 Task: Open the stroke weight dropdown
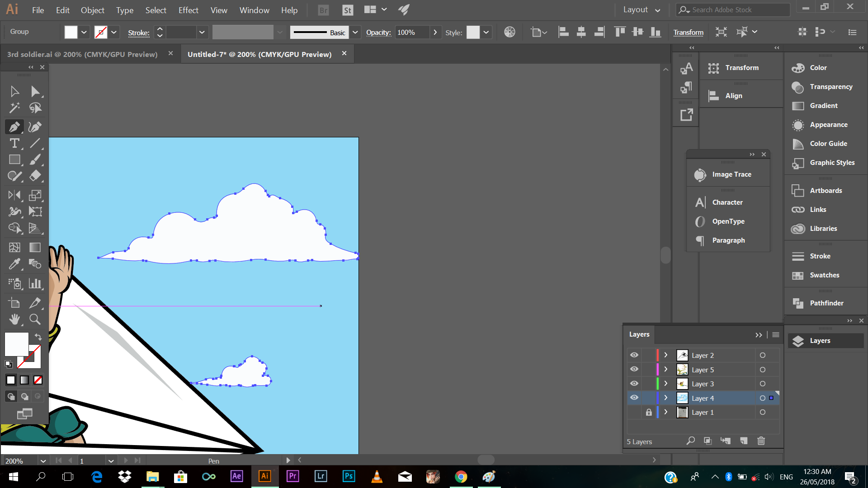click(x=202, y=32)
